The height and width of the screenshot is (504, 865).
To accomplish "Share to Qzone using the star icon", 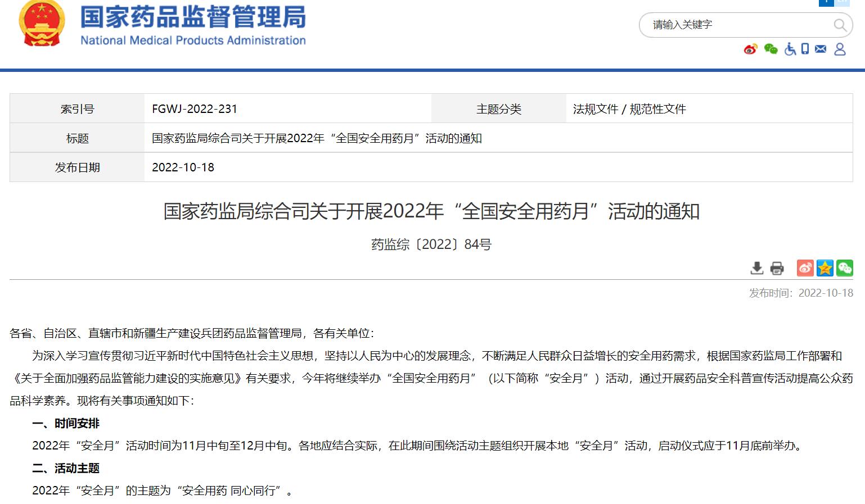I will (825, 268).
